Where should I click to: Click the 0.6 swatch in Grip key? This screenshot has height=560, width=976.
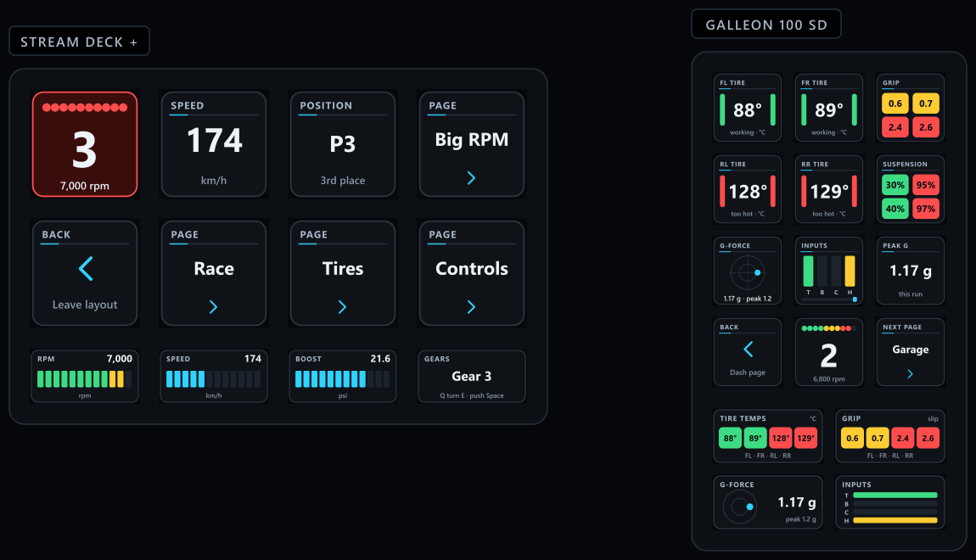895,104
